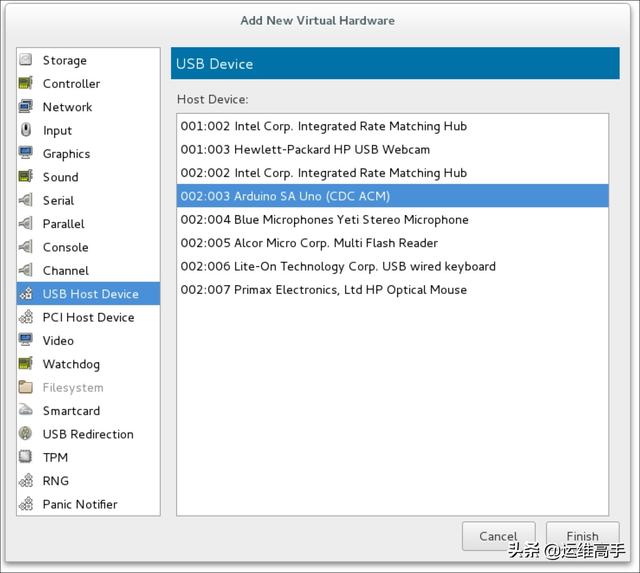Open the Input hardware option
The height and width of the screenshot is (573, 640).
click(58, 131)
